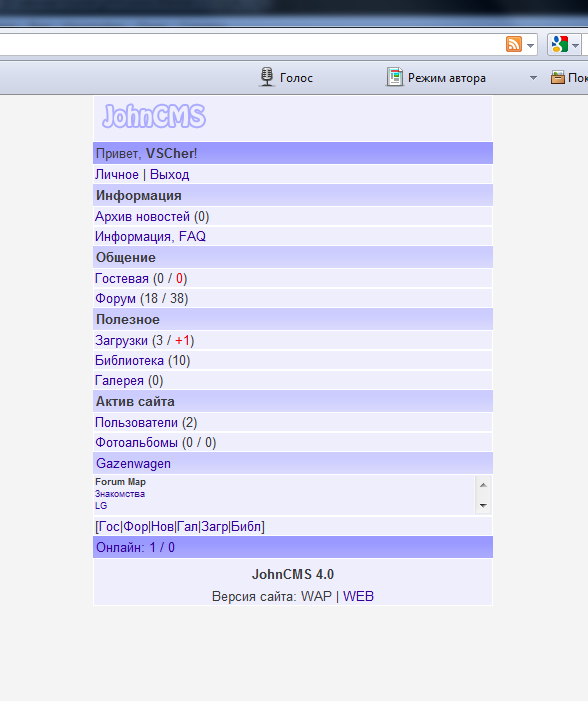Click the Google search engine icon
Viewport: 588px width, 701px height.
[x=560, y=44]
